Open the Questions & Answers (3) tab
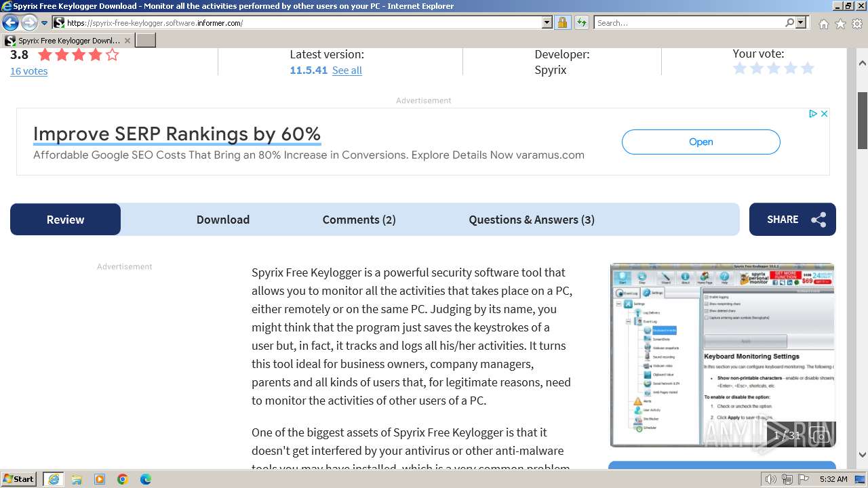This screenshot has width=868, height=488. click(532, 219)
